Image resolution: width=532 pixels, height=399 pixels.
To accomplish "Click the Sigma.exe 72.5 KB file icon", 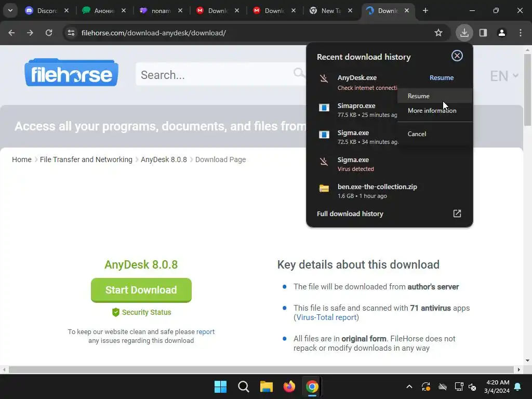I will click(x=324, y=135).
